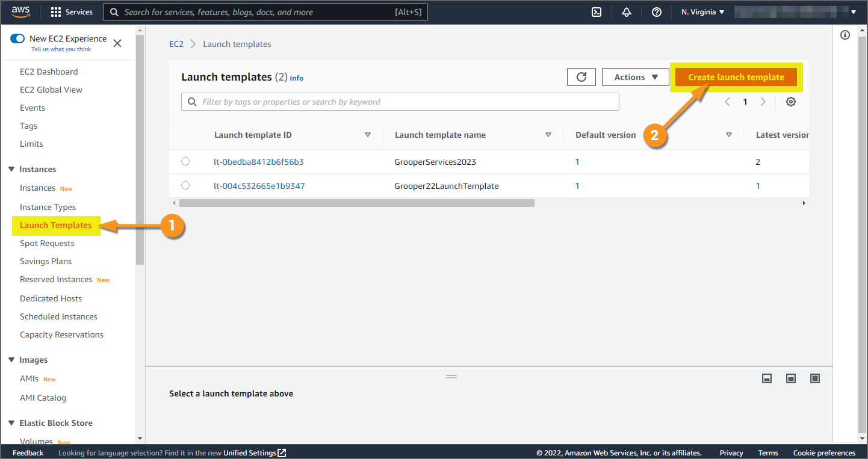Viewport: 868px width, 459px height.
Task: Click Create launch template button
Action: coord(736,77)
